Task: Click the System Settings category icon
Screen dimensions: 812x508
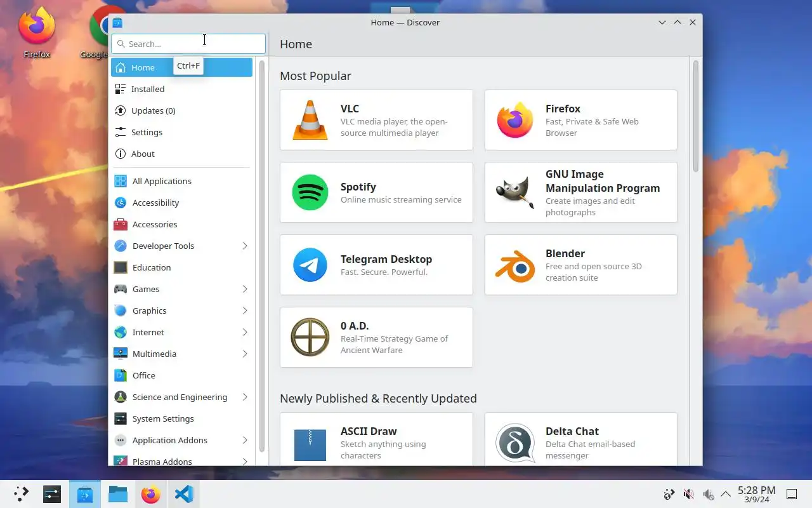Action: tap(121, 418)
